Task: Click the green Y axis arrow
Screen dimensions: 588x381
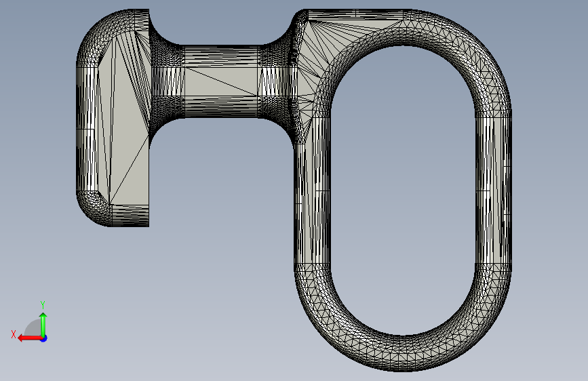Action: tap(43, 324)
